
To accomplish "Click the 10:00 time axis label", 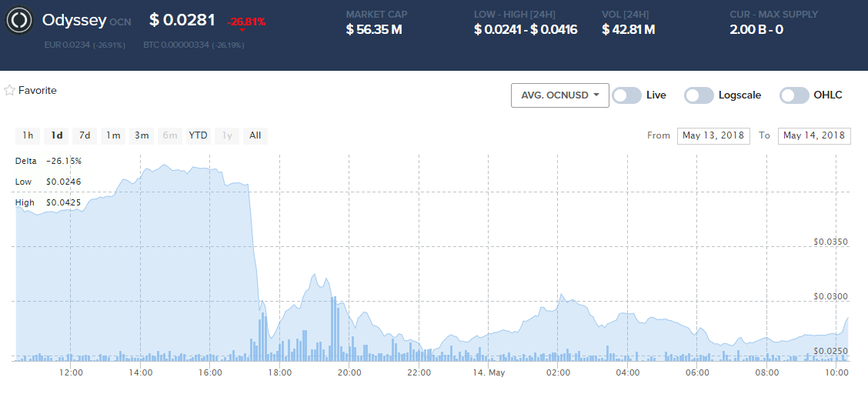I will (836, 372).
